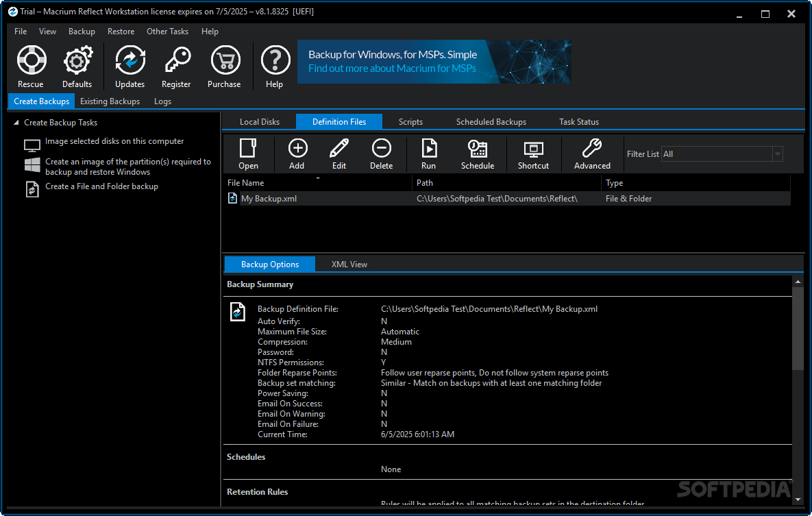
Task: Click the scrollbar up arrow in Backup Summary
Action: pos(798,282)
